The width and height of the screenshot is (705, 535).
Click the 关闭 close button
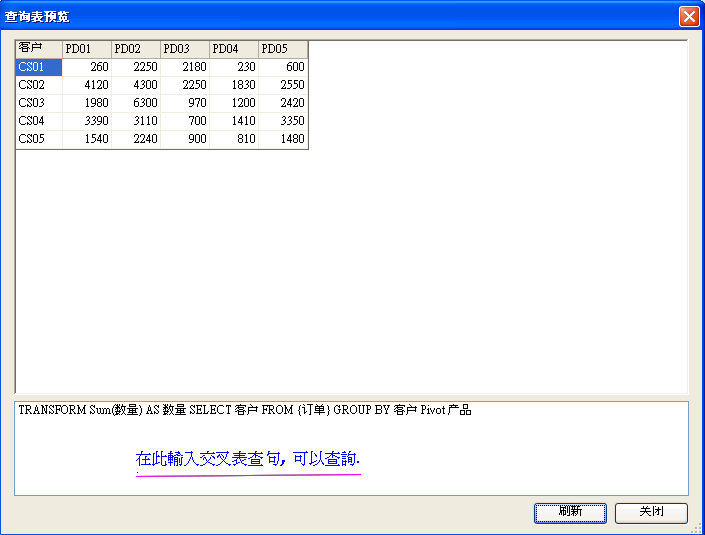pyautogui.click(x=651, y=512)
